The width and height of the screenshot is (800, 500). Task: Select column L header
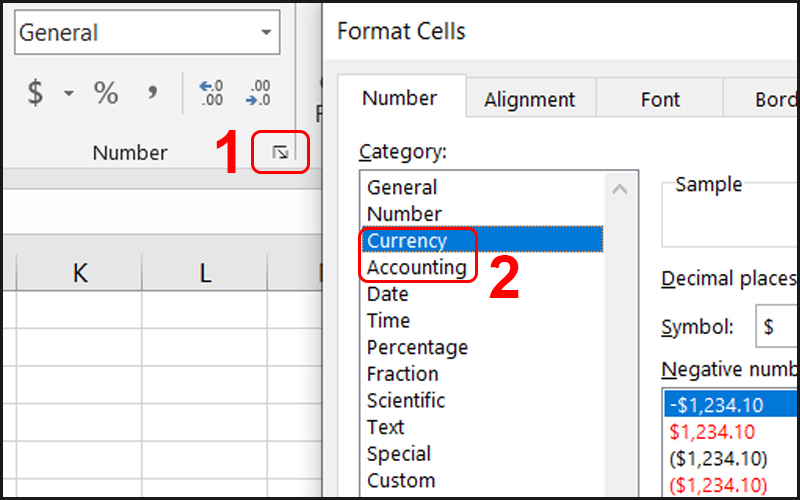coord(205,273)
